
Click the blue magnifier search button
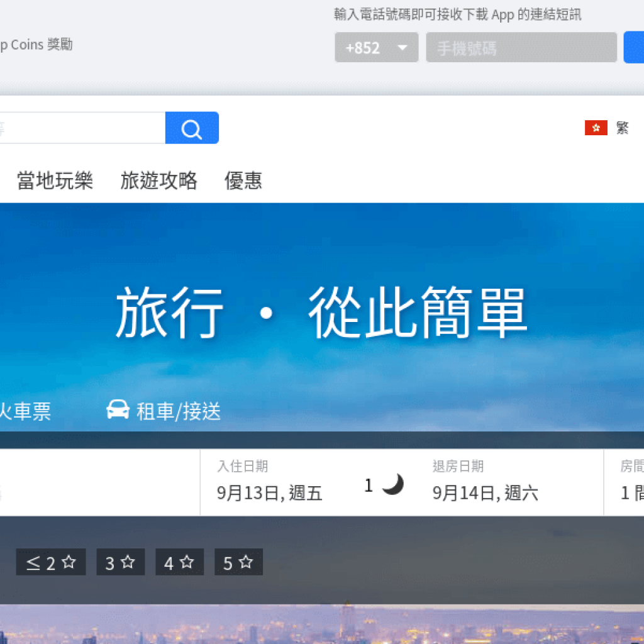coord(192,128)
